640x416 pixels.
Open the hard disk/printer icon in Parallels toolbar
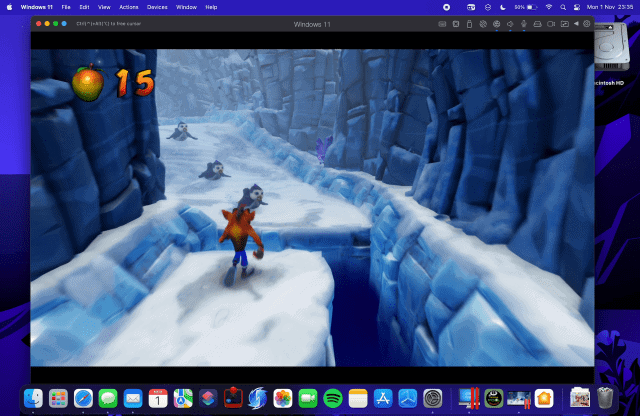point(538,24)
